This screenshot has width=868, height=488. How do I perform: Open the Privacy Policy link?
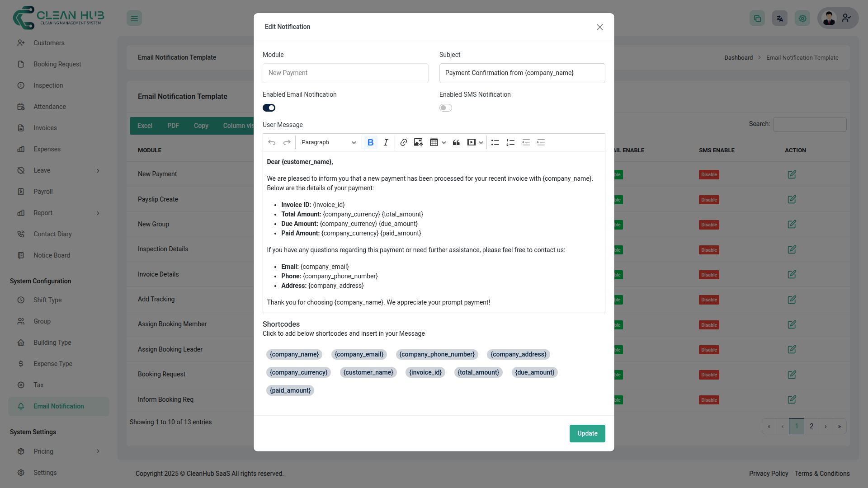(x=768, y=474)
